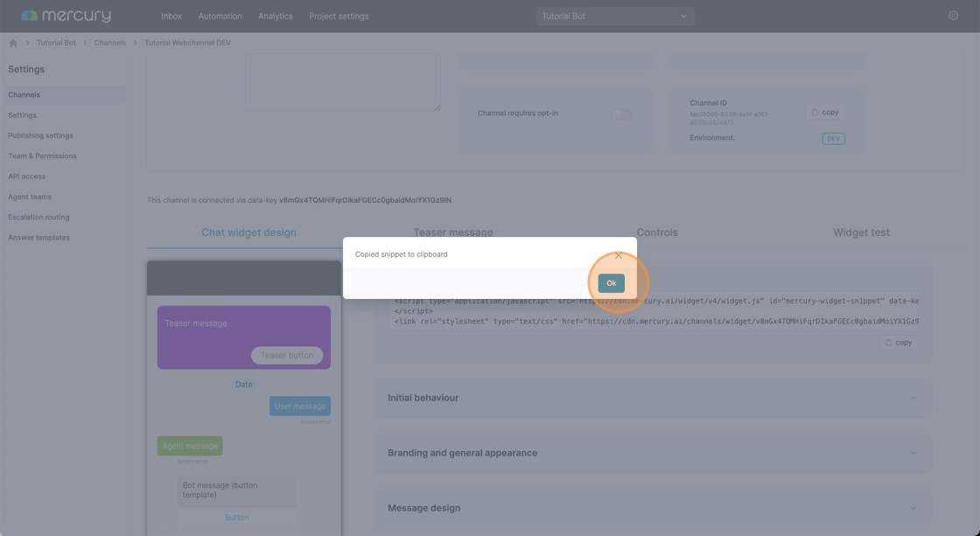Click the purple Teaser message preview
The width and height of the screenshot is (980, 536).
click(244, 338)
